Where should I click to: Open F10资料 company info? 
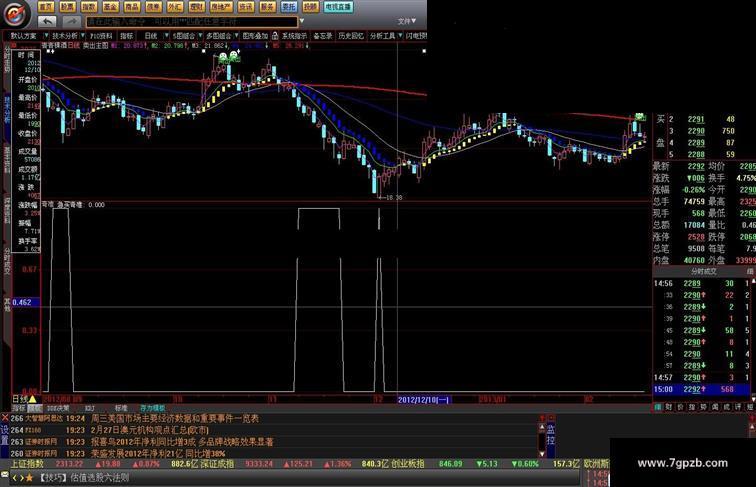pos(101,36)
